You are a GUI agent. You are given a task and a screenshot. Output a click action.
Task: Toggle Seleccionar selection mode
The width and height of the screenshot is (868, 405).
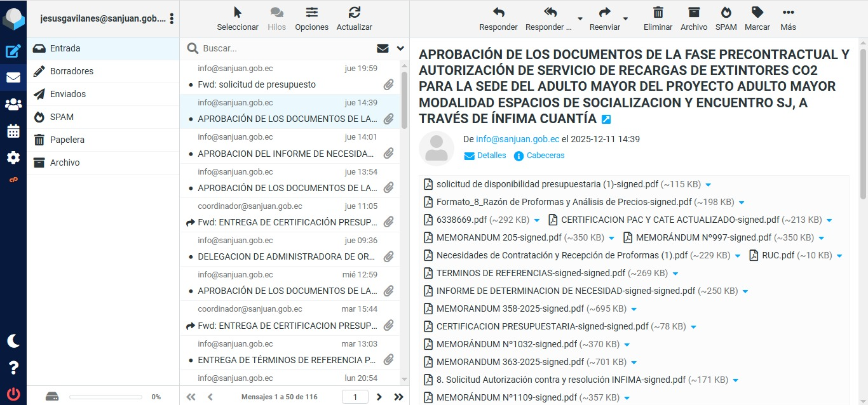tap(238, 18)
